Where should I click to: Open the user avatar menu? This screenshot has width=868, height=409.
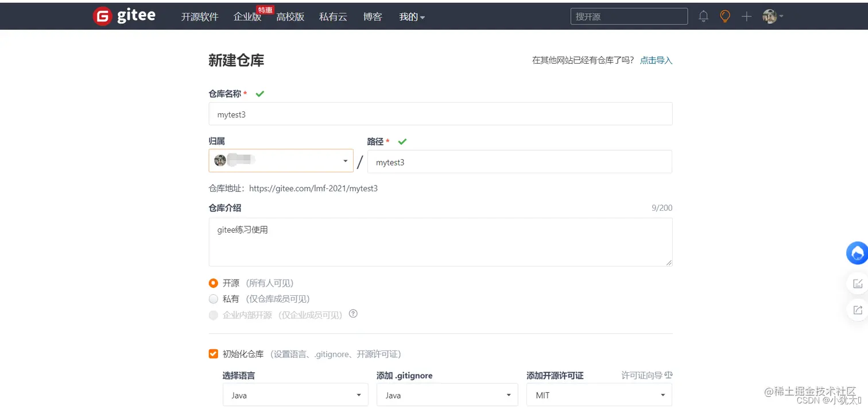click(773, 17)
